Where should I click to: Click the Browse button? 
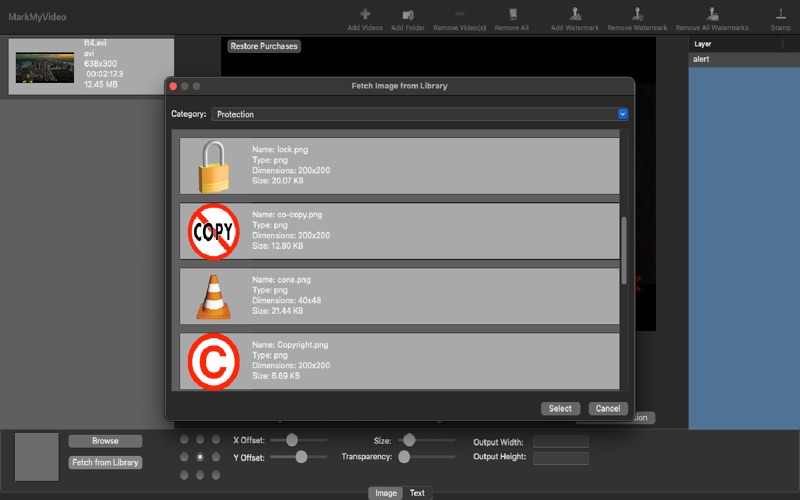coord(105,441)
